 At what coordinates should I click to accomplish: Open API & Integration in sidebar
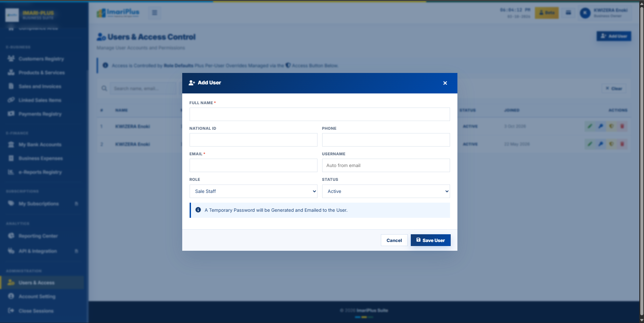click(x=42, y=251)
